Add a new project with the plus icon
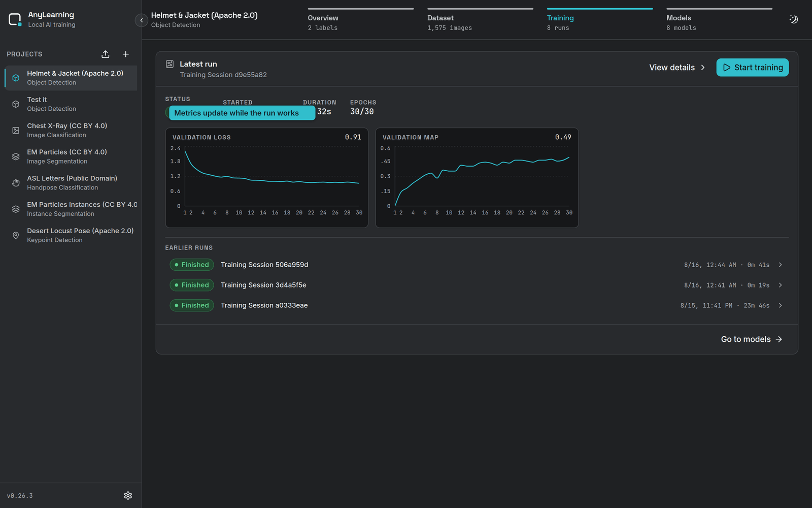Image resolution: width=812 pixels, height=508 pixels. coord(126,54)
